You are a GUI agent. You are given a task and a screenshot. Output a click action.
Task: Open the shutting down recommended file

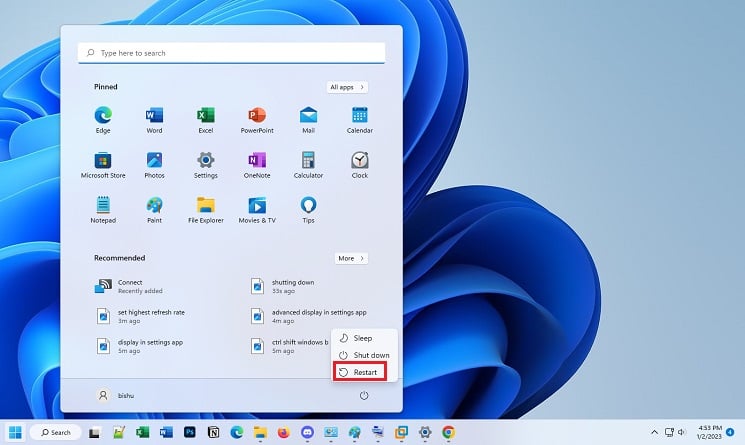[283, 286]
